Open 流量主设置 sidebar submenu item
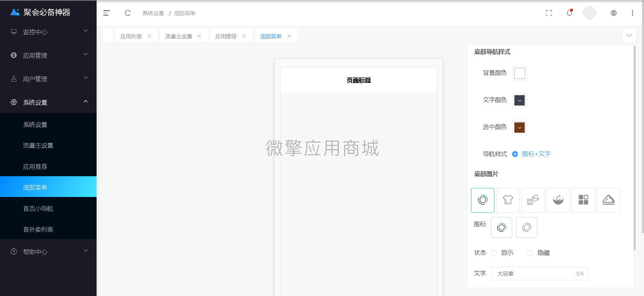Screen dimensions: 644x296 (48, 145)
